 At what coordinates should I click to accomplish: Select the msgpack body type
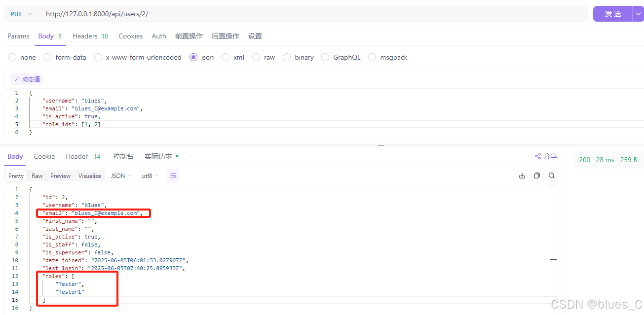388,57
